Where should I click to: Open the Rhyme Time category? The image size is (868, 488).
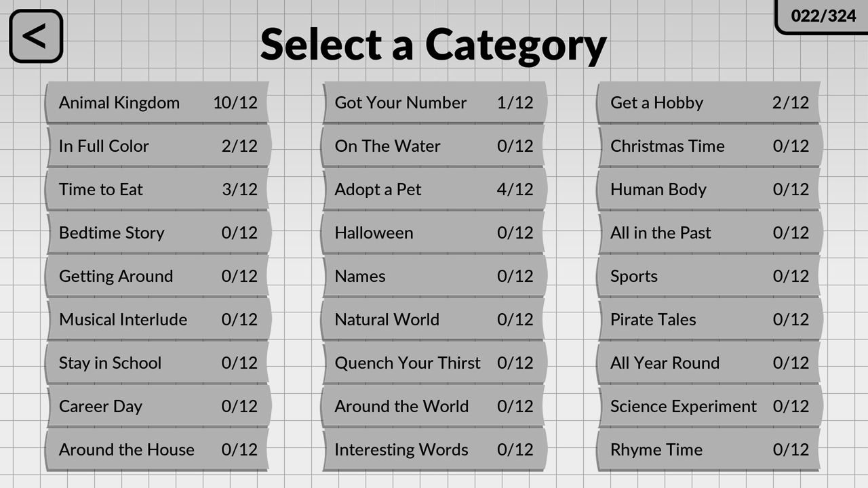tap(709, 450)
